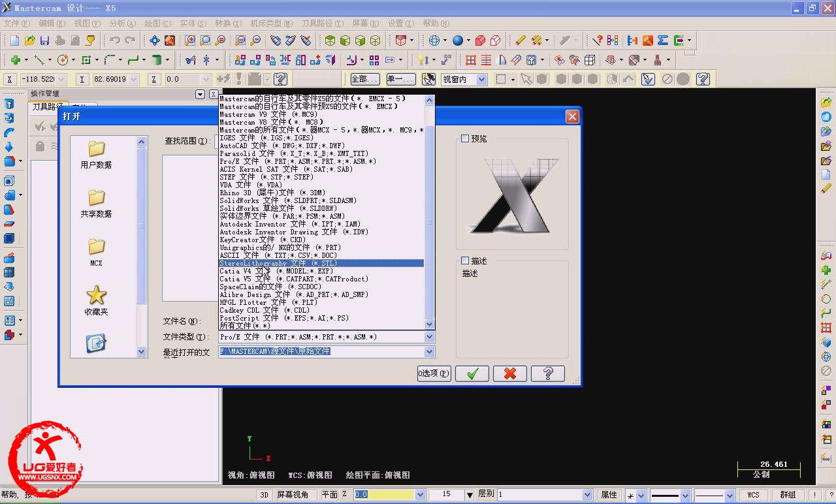The width and height of the screenshot is (836, 504).
Task: Select AutoCAD 文件 (*.DWG;*.DXF;*.DWF) entry
Action: pos(321,146)
